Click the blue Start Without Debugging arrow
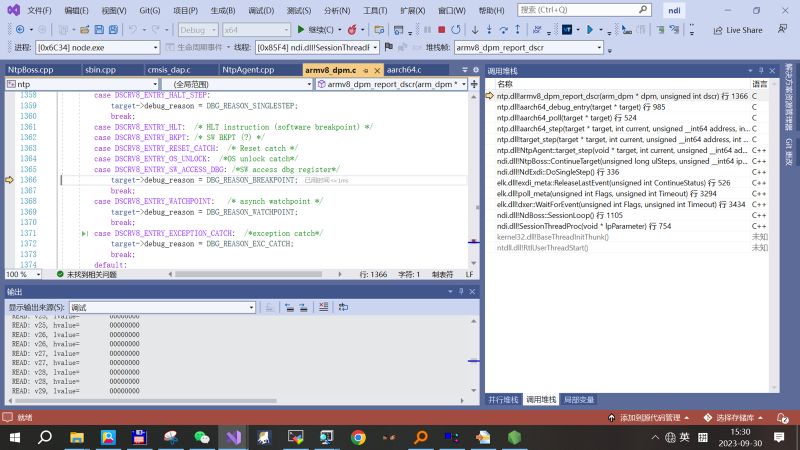 (x=590, y=30)
